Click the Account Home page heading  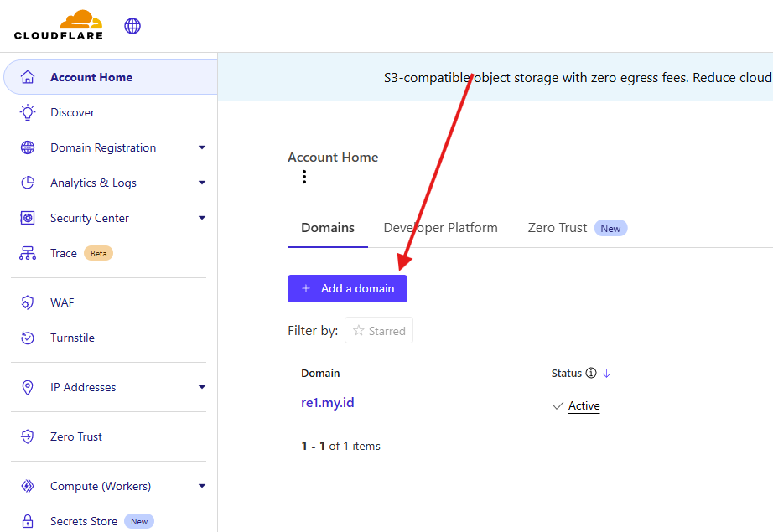[x=333, y=158]
